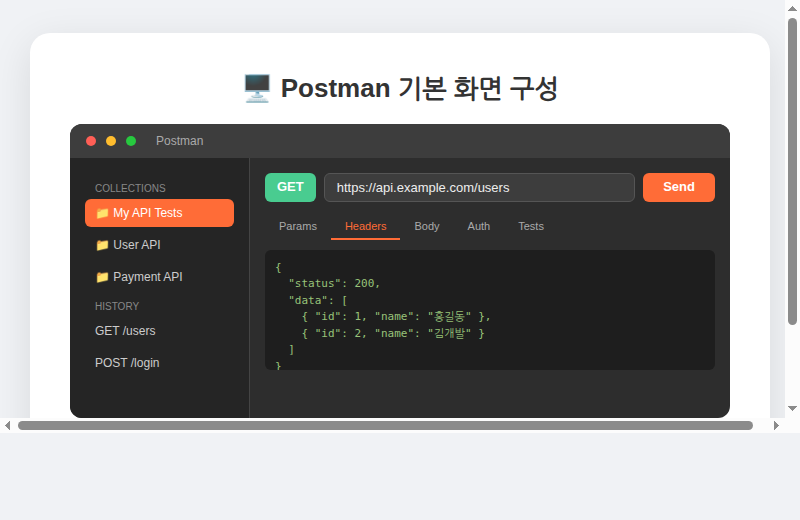Switch to the Auth tab
This screenshot has height=520, width=800.
[479, 226]
